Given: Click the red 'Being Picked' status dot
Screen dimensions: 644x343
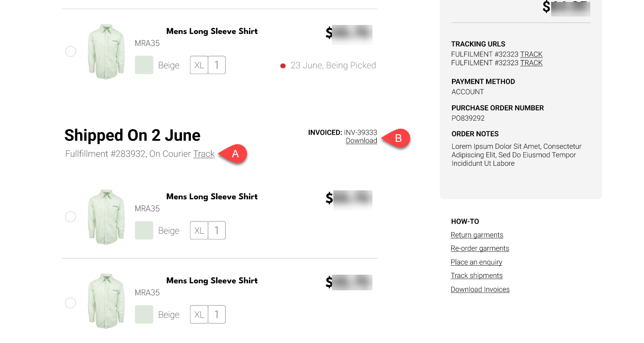Looking at the screenshot, I should (x=283, y=66).
